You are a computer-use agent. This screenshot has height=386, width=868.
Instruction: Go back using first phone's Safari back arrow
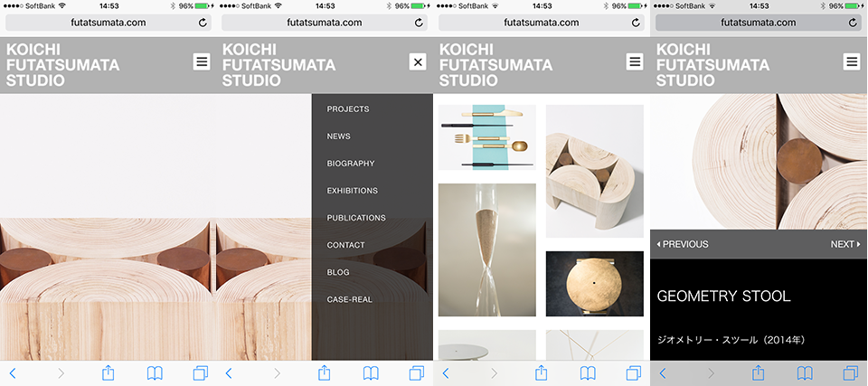coord(12,373)
